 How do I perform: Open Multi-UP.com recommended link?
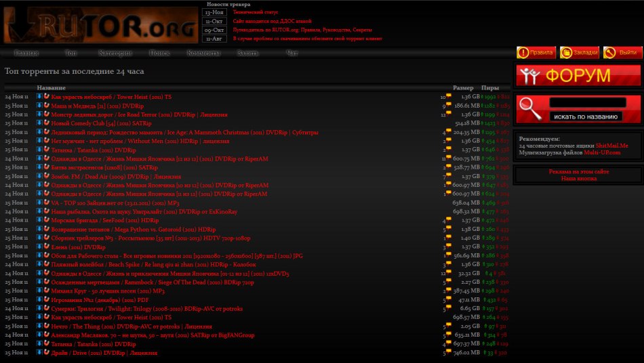tap(602, 152)
